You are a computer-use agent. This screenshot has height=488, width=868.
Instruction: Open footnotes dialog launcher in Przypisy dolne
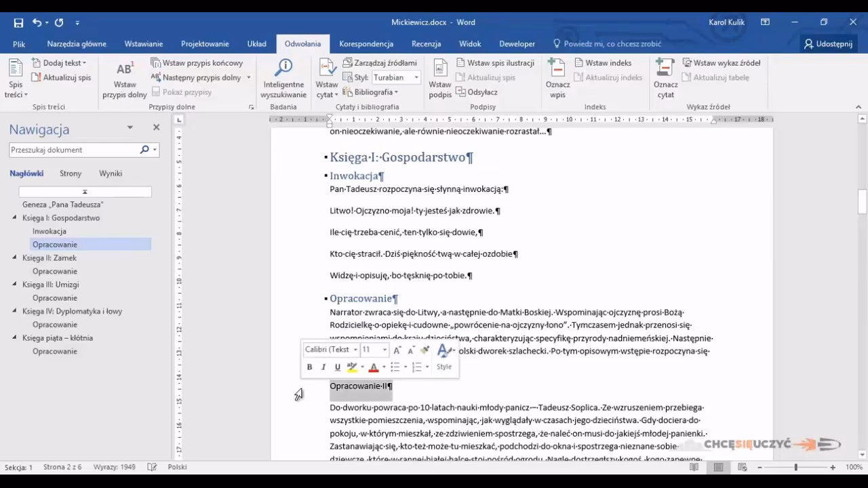click(251, 107)
